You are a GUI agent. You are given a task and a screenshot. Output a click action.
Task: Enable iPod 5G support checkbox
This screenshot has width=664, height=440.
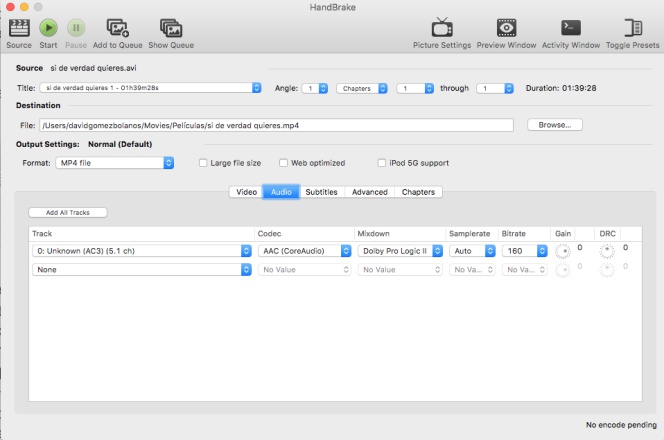[x=382, y=163]
